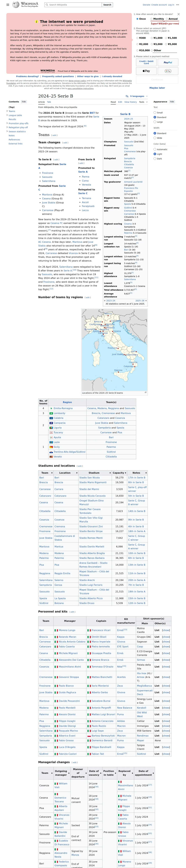This screenshot has width=186, height=868.
Task: Set text size to Large
Action: [x=155, y=122]
